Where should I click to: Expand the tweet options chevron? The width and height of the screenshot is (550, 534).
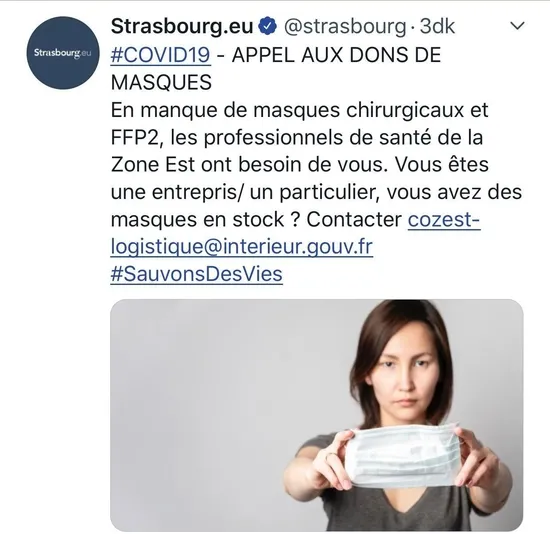[x=517, y=26]
